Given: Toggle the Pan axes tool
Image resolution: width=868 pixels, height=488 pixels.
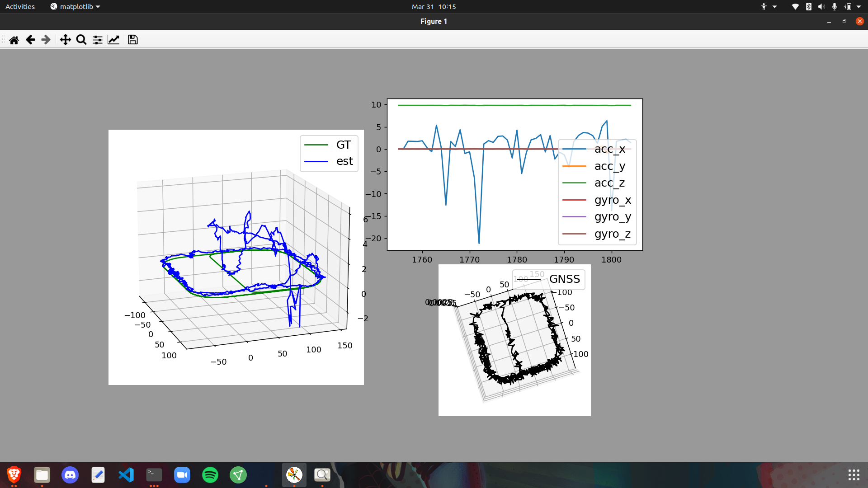Looking at the screenshot, I should pos(66,40).
